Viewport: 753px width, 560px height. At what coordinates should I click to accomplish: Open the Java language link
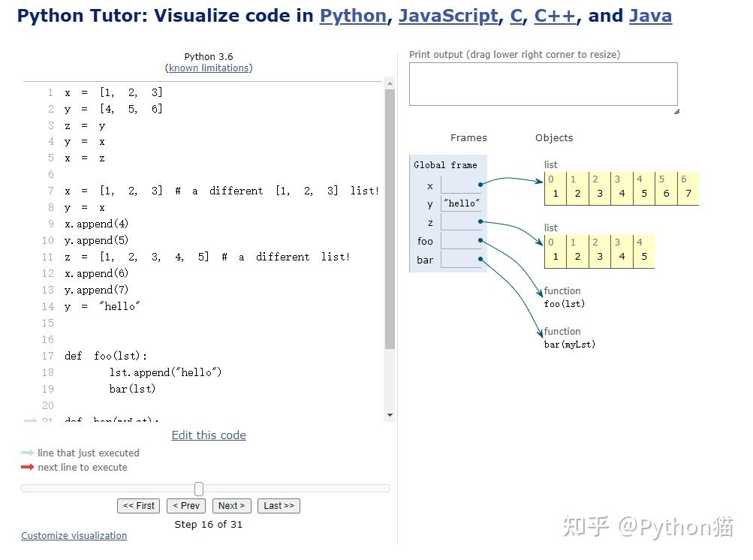[x=649, y=16]
